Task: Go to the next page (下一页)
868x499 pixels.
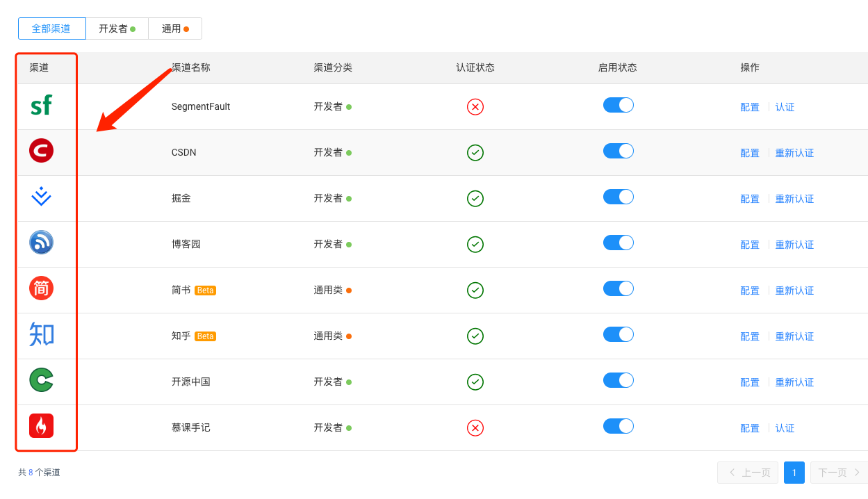Action: [x=839, y=473]
